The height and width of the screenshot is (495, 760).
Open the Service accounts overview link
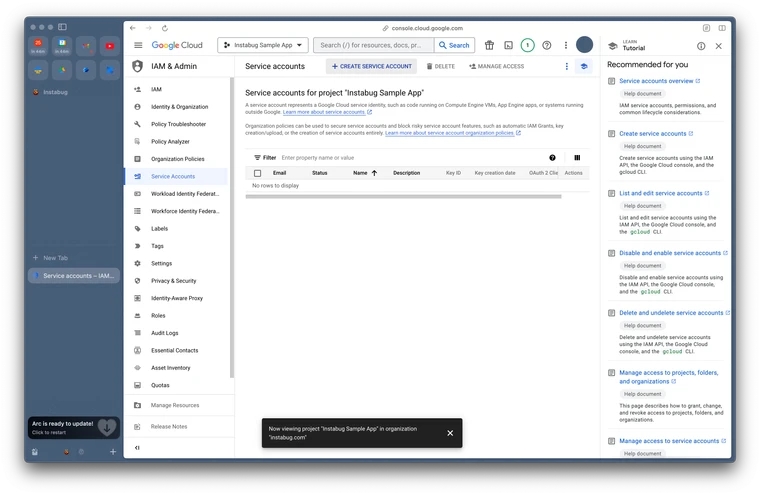[x=656, y=81]
